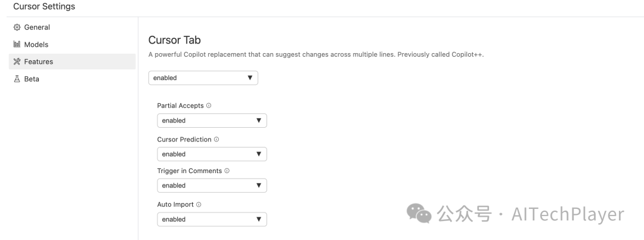Open the Auto Import dropdown

tap(212, 219)
